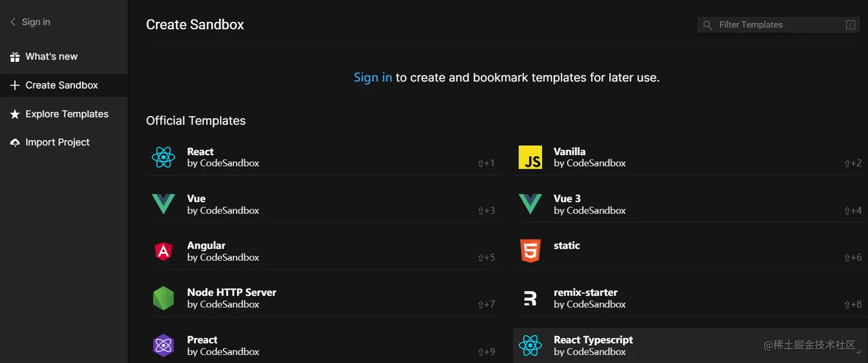Viewport: 868px width, 363px height.
Task: Click the yellow JS Vanilla icon
Action: click(530, 157)
